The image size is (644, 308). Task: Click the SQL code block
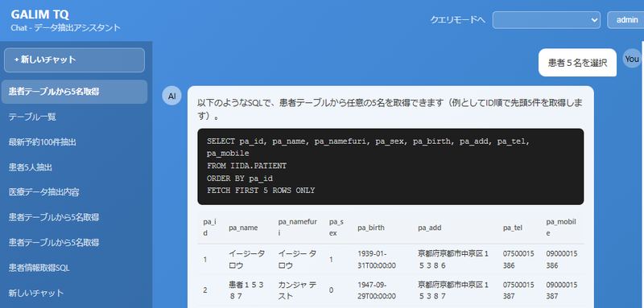click(390, 166)
